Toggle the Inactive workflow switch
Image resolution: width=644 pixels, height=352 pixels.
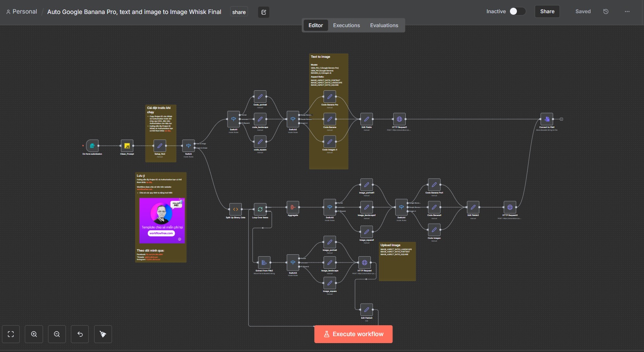click(517, 11)
